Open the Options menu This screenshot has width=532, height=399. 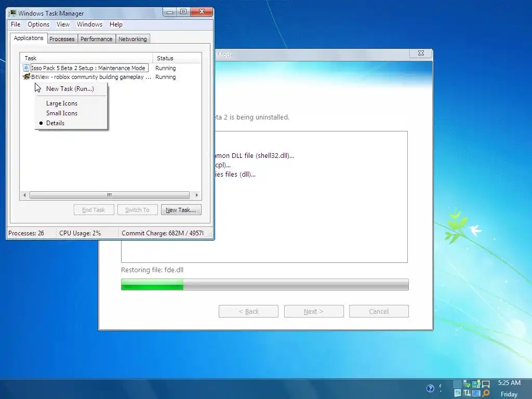(x=38, y=24)
